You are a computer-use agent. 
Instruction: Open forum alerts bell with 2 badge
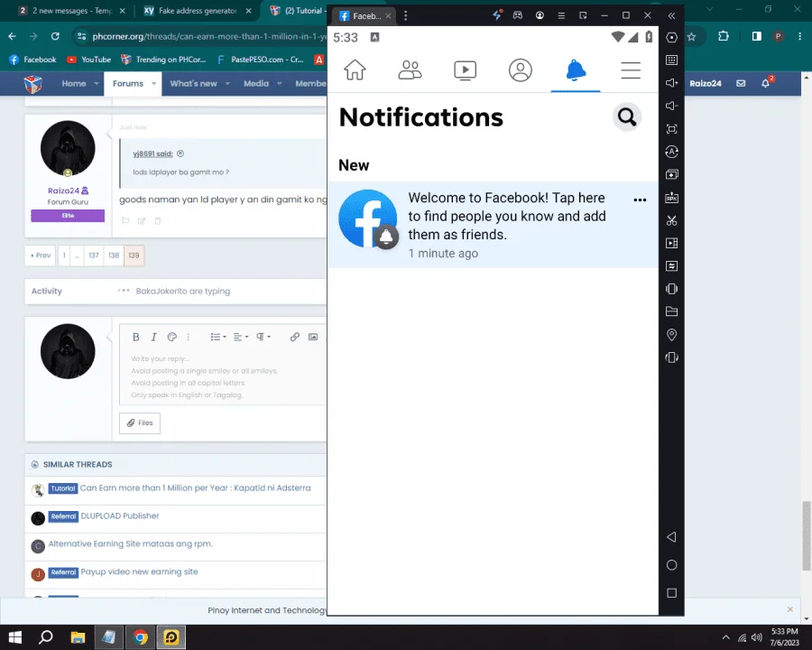(766, 82)
